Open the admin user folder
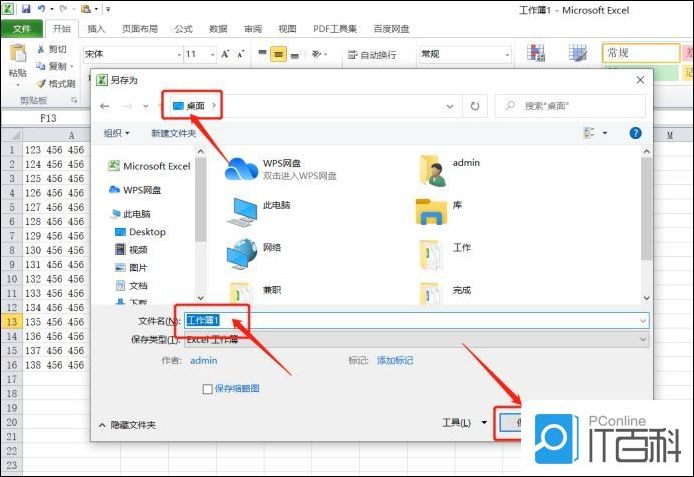The image size is (694, 477). (432, 170)
